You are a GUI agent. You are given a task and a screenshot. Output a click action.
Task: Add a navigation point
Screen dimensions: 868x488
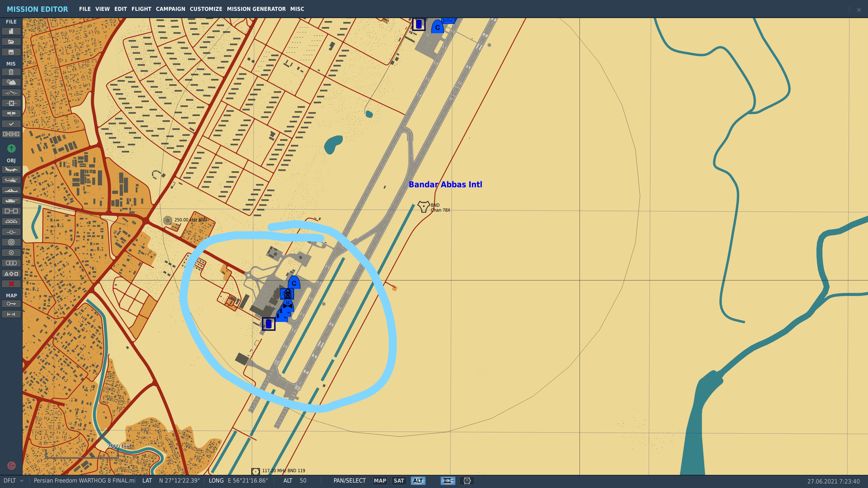point(11,232)
